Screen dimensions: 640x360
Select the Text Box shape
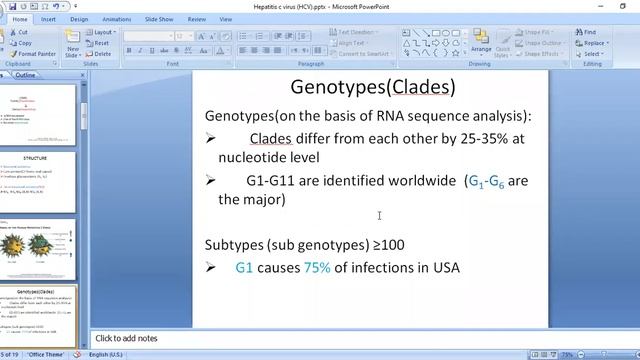[x=406, y=33]
